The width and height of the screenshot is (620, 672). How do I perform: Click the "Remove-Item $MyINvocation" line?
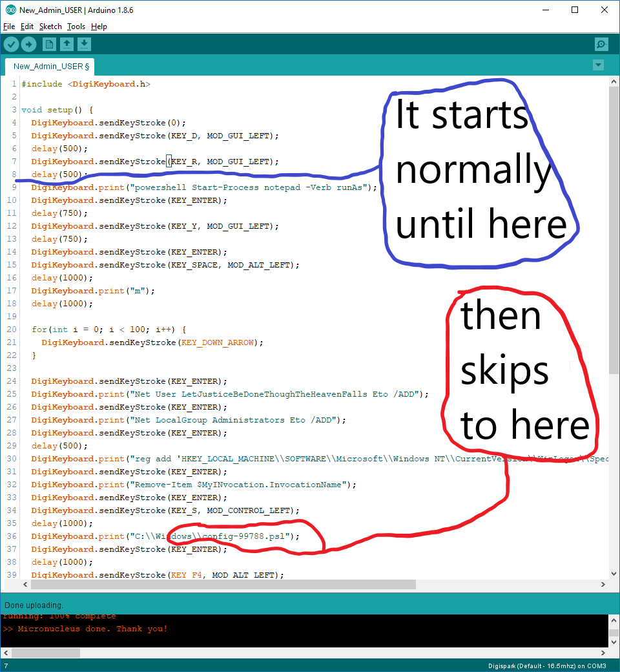point(194,484)
